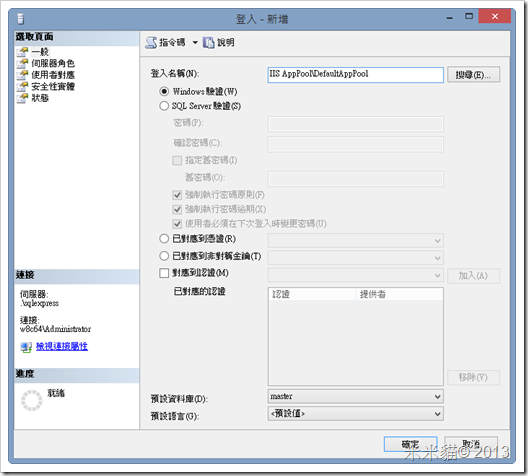Click the 伺服器角色 page icon
The image size is (528, 476).
coord(23,63)
